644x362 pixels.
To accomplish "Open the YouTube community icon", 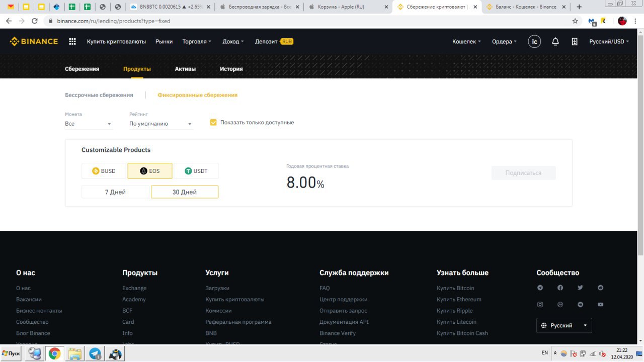I will pyautogui.click(x=600, y=305).
